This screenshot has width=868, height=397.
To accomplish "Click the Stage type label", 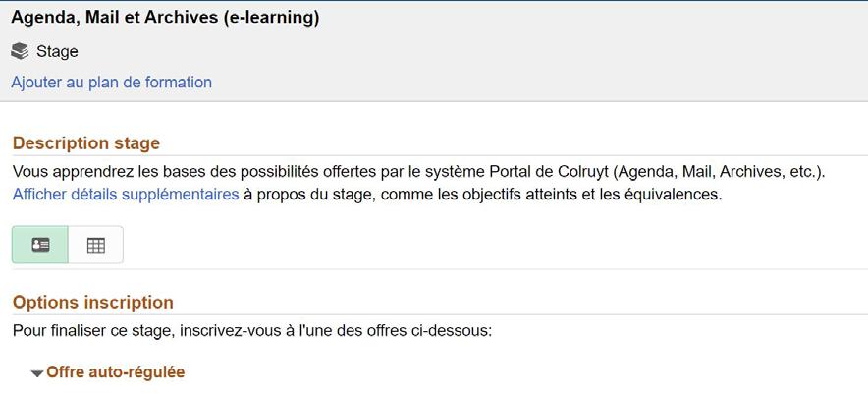I will point(57,51).
